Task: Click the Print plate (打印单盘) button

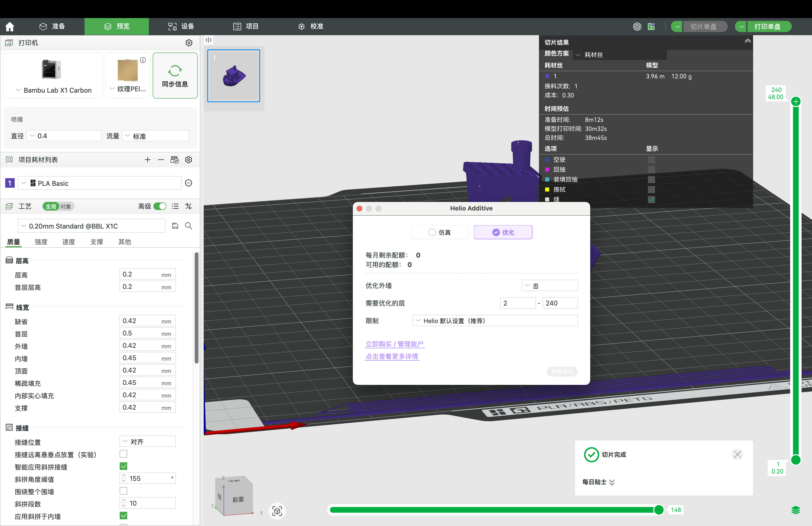Action: [767, 26]
